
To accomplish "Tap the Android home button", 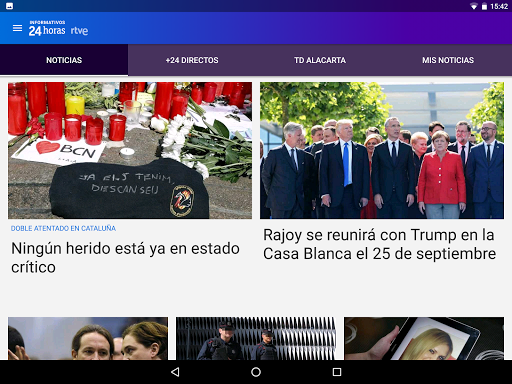I will (256, 372).
